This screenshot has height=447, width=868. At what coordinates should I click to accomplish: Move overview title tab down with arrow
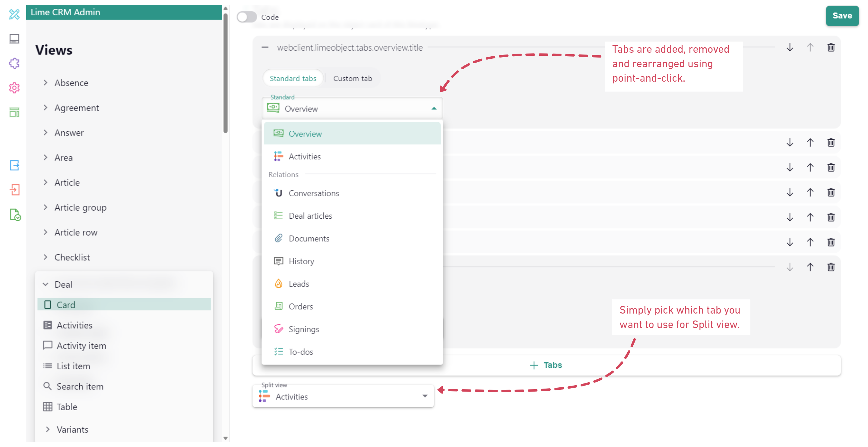[x=790, y=48]
